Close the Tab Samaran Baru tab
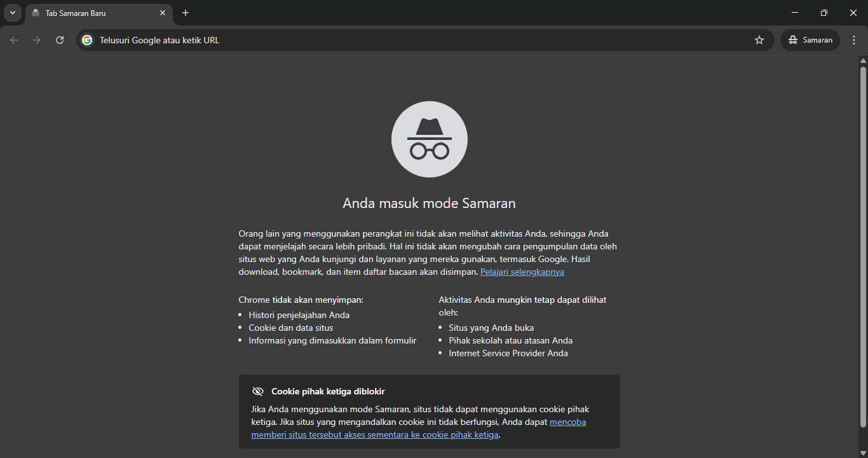 [163, 13]
